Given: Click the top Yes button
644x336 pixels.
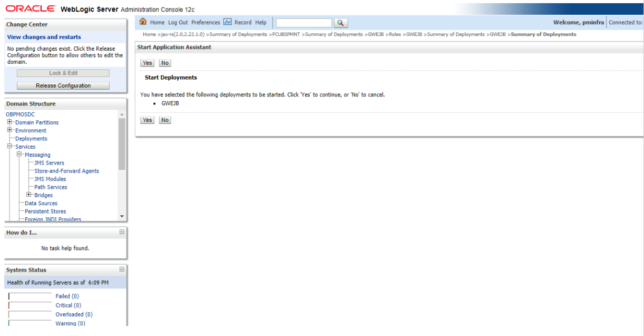Looking at the screenshot, I should (x=148, y=63).
